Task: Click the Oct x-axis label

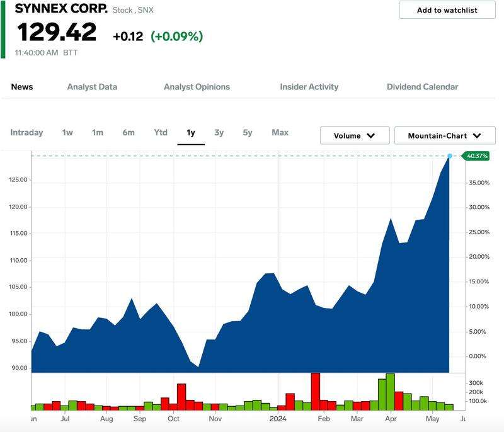Action: pyautogui.click(x=174, y=419)
